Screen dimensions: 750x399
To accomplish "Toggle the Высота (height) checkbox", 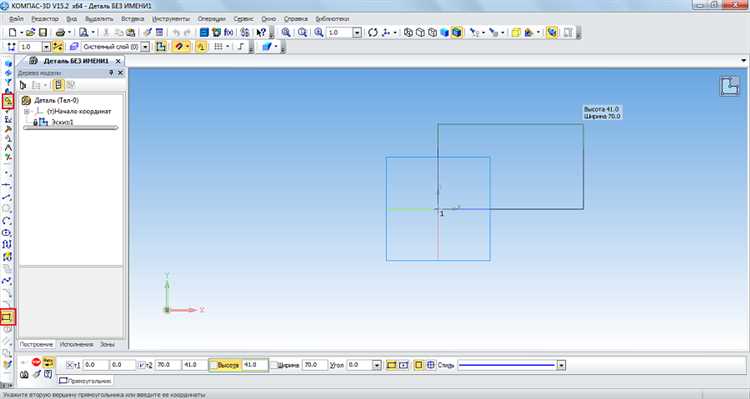I will click(x=213, y=365).
